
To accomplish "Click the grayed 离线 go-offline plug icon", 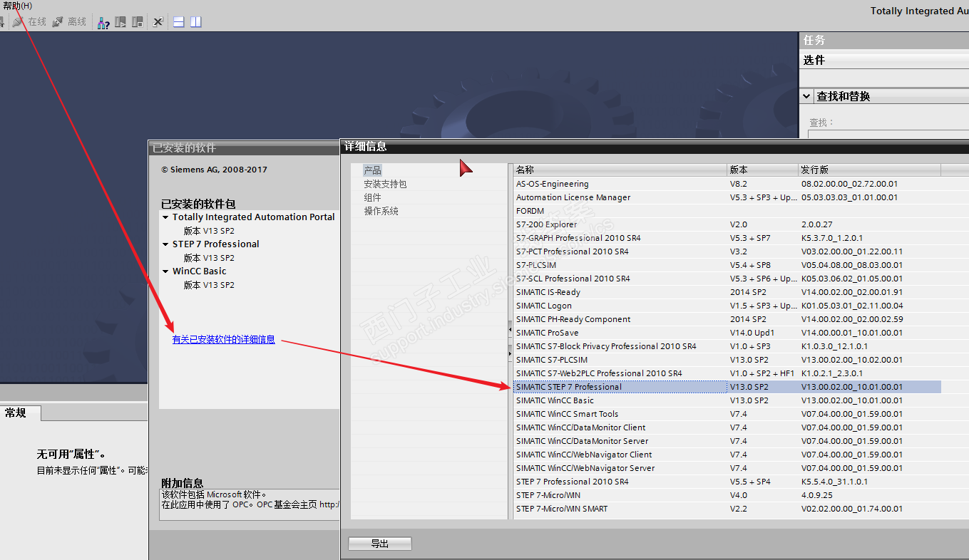I will (x=58, y=22).
